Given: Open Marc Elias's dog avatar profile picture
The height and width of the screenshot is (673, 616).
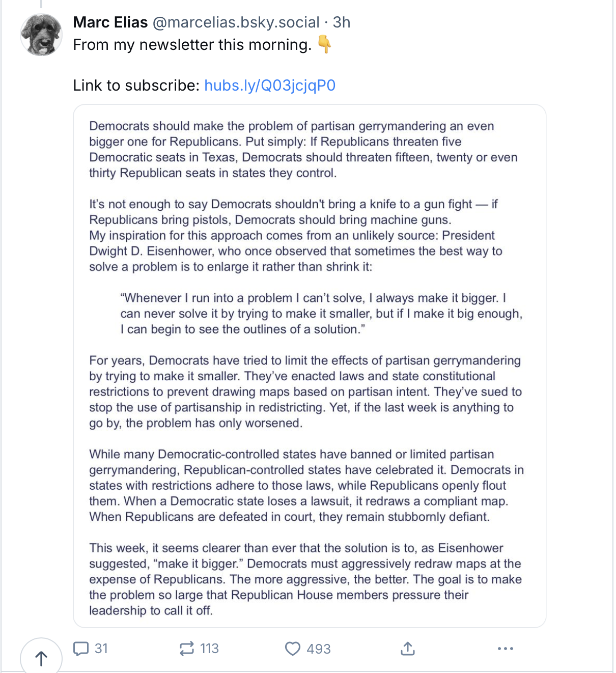Looking at the screenshot, I should click(x=41, y=35).
